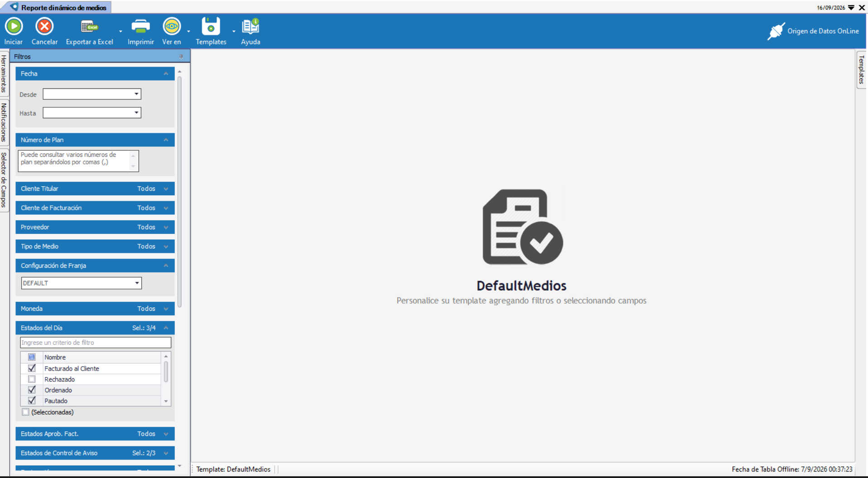Click the Templates save icon
The width and height of the screenshot is (868, 478).
[x=211, y=26]
